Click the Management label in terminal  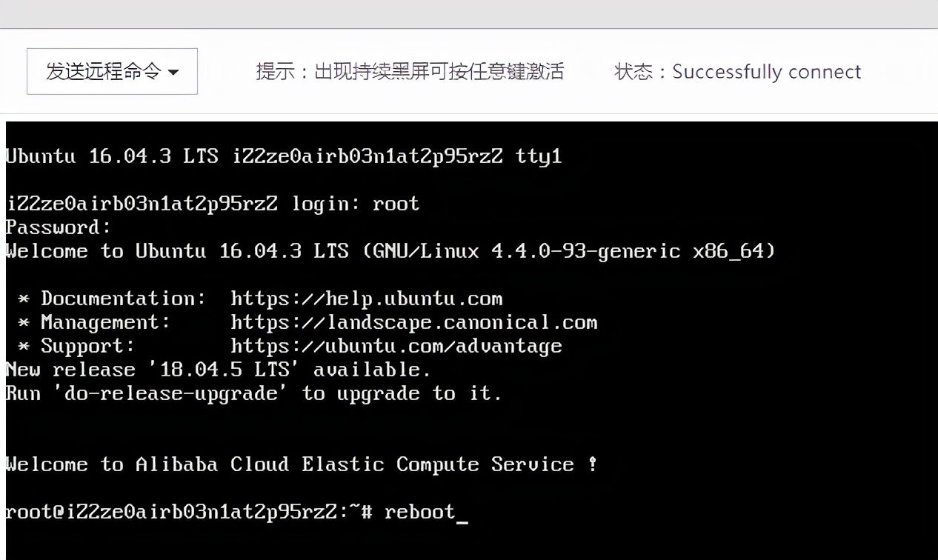click(105, 322)
